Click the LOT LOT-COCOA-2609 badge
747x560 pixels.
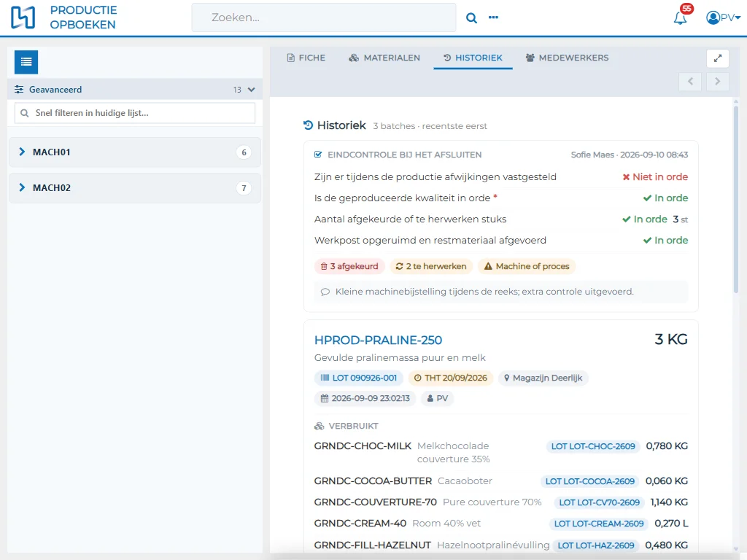(589, 481)
